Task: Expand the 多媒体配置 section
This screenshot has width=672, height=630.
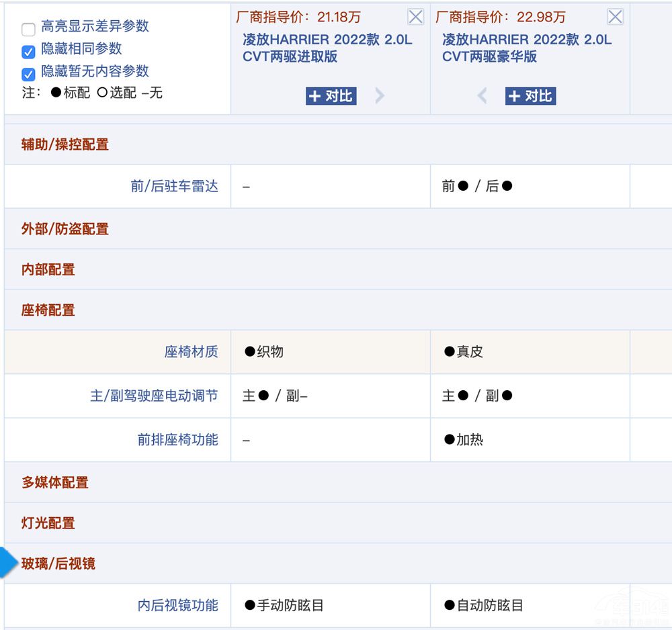Action: pyautogui.click(x=55, y=482)
